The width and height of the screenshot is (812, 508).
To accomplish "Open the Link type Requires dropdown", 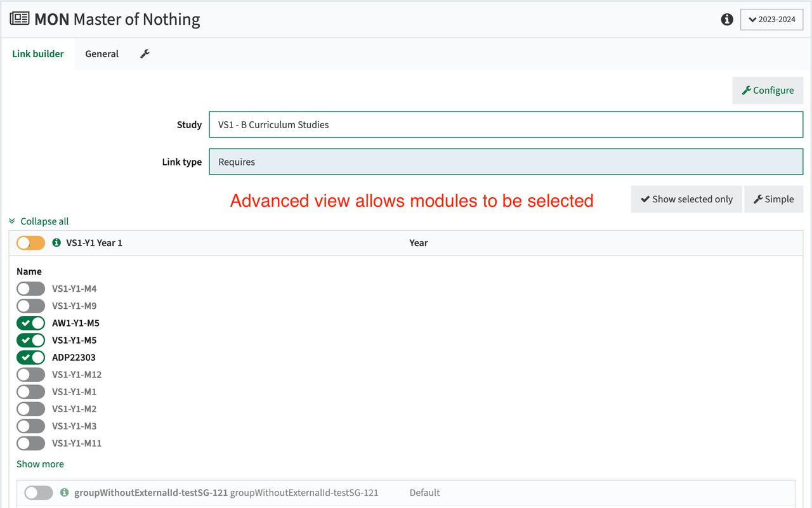I will 506,162.
